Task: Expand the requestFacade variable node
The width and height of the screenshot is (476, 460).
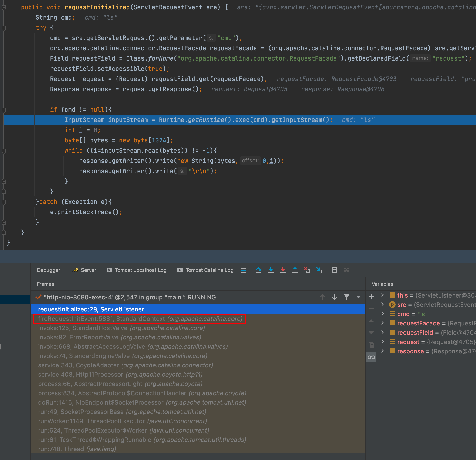Action: [x=382, y=323]
